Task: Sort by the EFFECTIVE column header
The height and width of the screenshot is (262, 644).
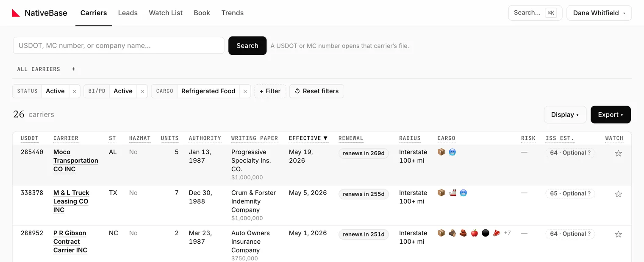Action: 308,138
